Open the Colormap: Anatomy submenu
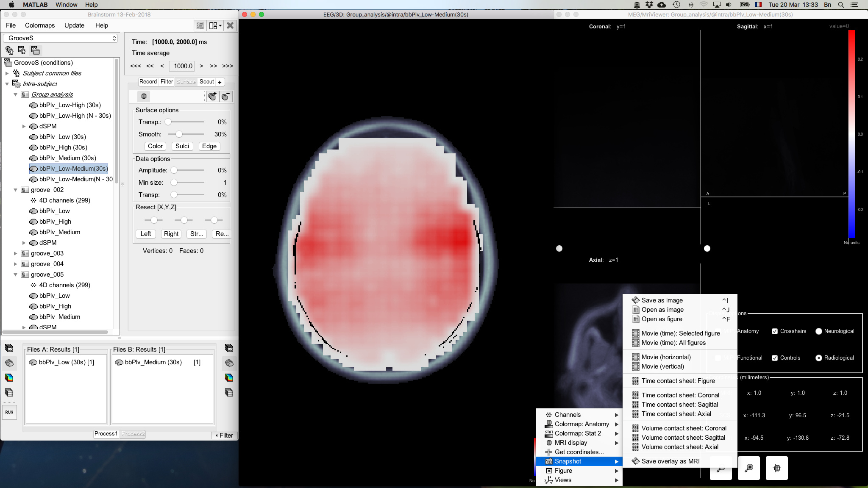This screenshot has width=868, height=488. coord(579,424)
